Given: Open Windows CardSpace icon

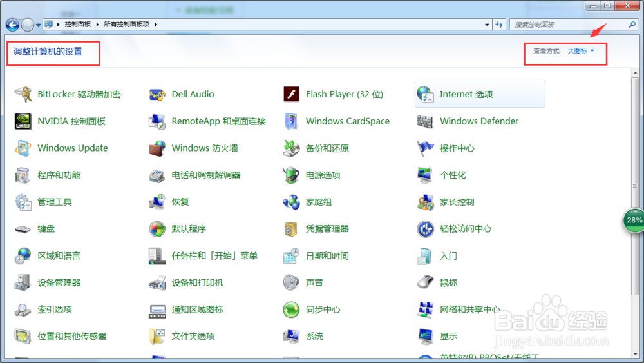Looking at the screenshot, I should point(291,121).
